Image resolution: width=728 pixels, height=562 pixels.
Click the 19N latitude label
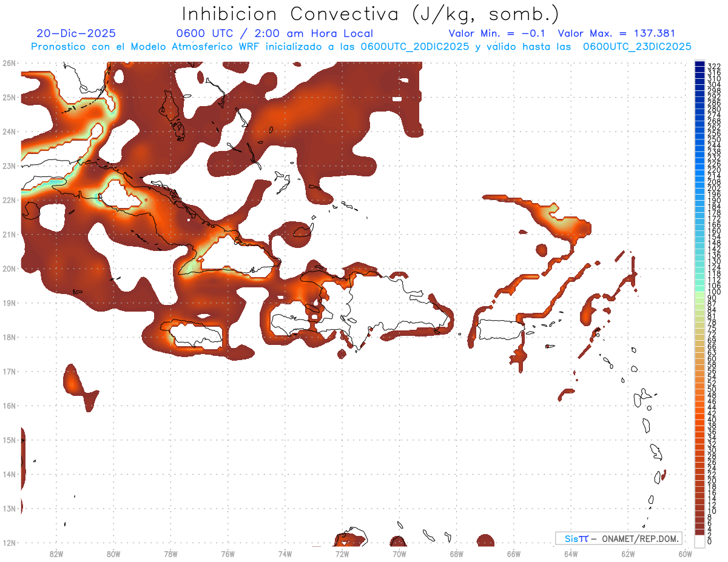[9, 303]
